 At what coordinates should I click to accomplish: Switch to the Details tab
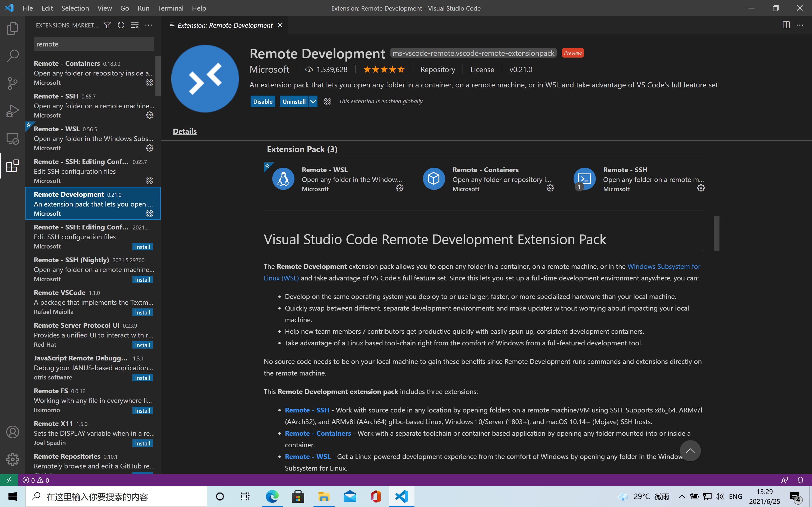pyautogui.click(x=184, y=131)
